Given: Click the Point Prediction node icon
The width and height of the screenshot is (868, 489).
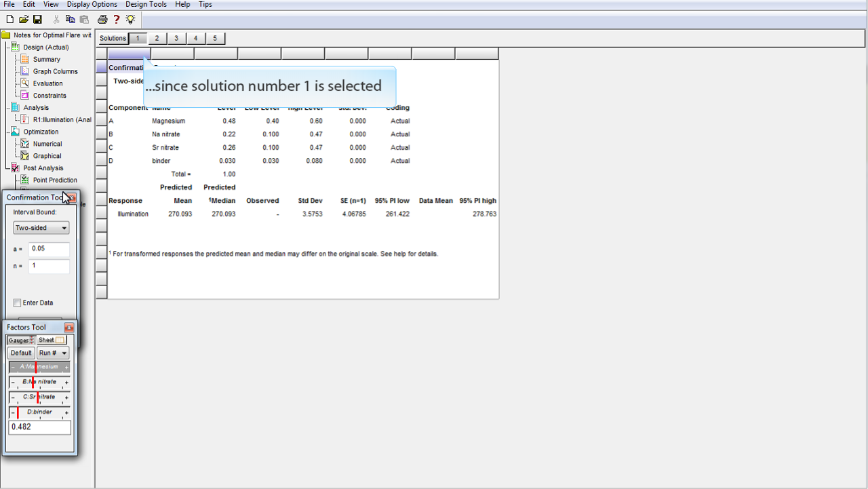Looking at the screenshot, I should pyautogui.click(x=25, y=180).
